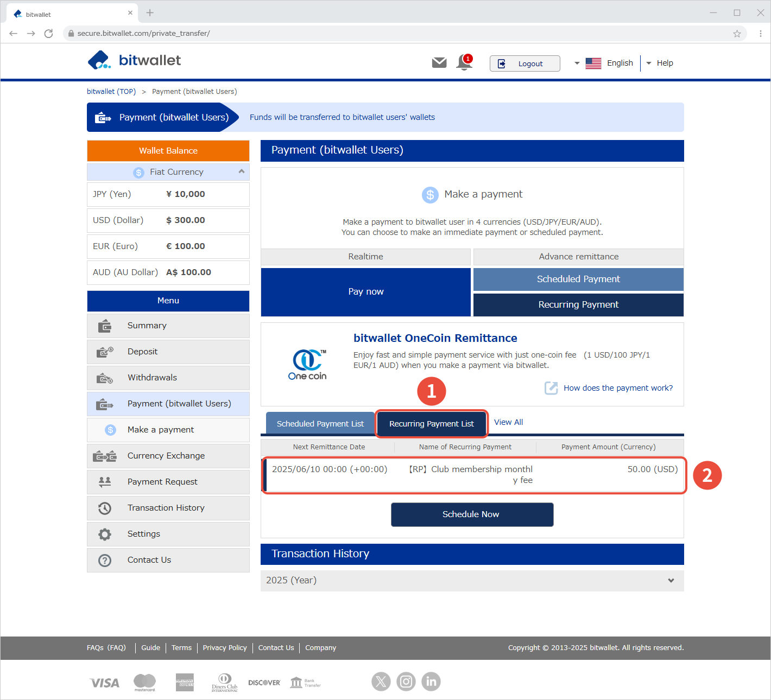
Task: Open the mail envelope icon in header
Action: (439, 63)
